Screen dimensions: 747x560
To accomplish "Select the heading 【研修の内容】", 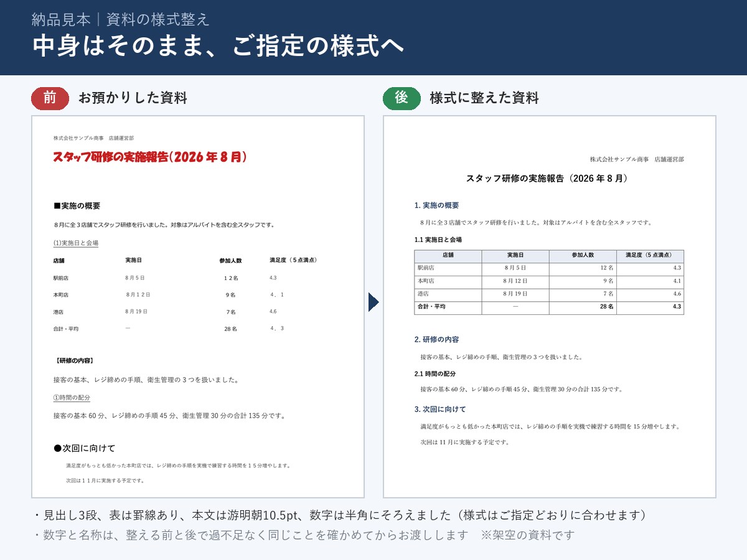I will pos(73,360).
